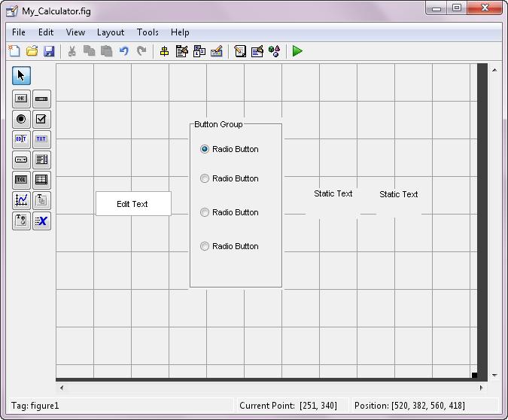Open the Align Objects tool
The height and width of the screenshot is (420, 508).
[165, 51]
